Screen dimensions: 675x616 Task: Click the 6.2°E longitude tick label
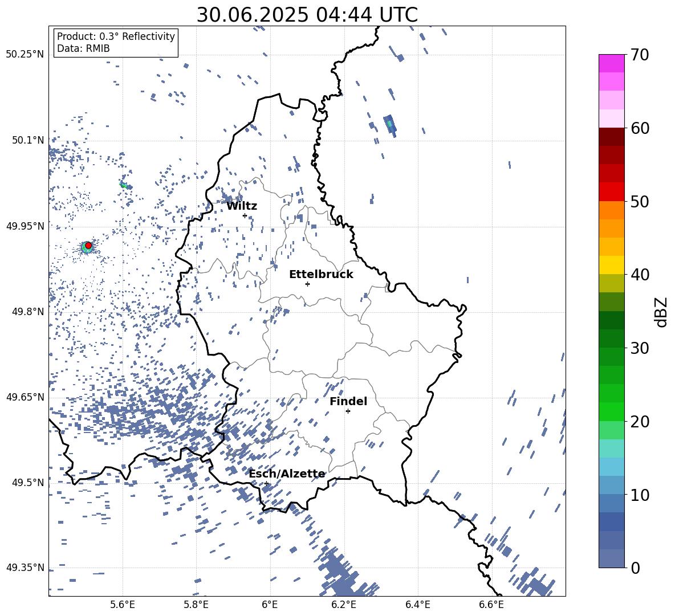344,605
